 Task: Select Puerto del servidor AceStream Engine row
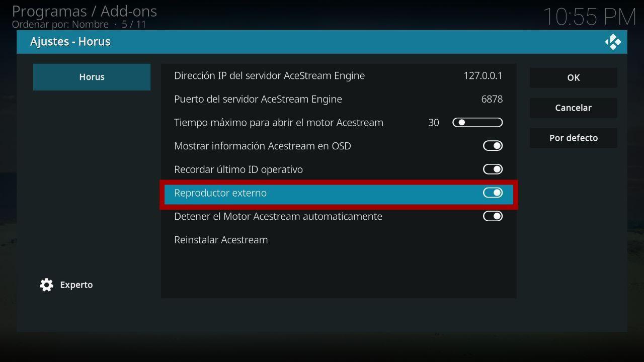tap(339, 99)
